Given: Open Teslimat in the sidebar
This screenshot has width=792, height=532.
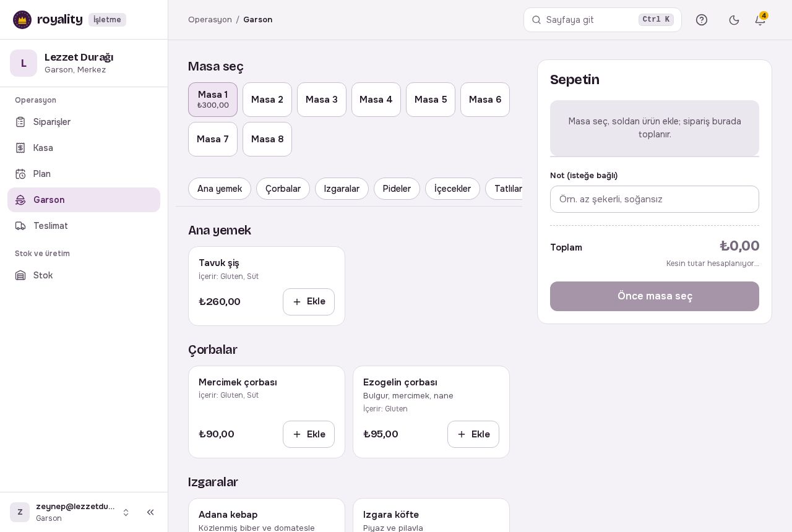Looking at the screenshot, I should pos(84,226).
